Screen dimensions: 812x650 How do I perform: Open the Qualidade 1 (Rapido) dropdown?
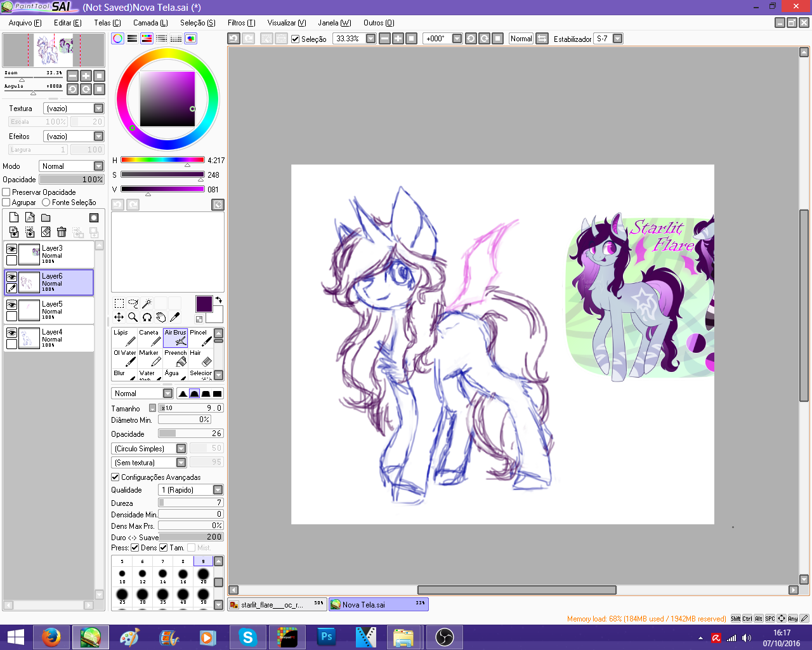(191, 490)
